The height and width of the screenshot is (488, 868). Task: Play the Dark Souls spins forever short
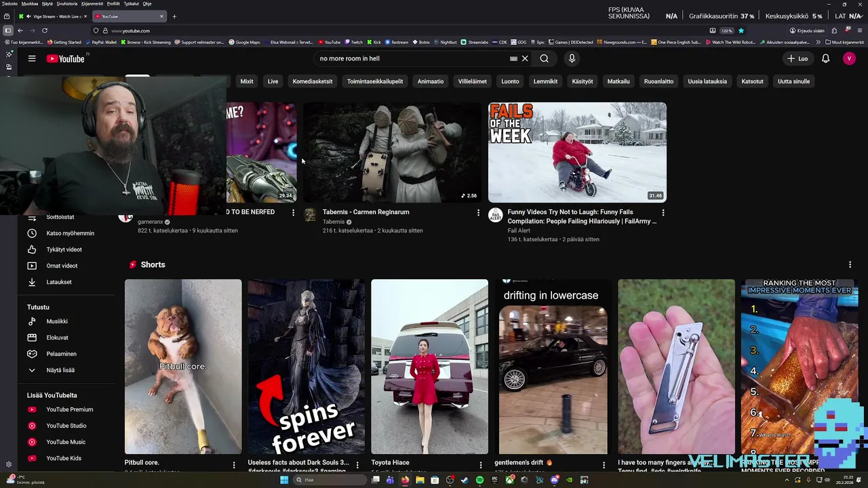pyautogui.click(x=306, y=367)
